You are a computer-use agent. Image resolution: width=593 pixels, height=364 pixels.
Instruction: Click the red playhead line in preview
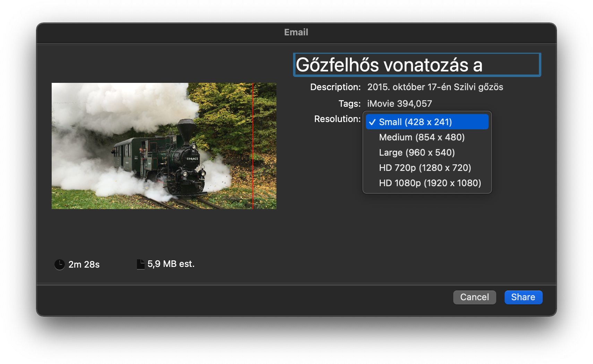click(x=253, y=146)
